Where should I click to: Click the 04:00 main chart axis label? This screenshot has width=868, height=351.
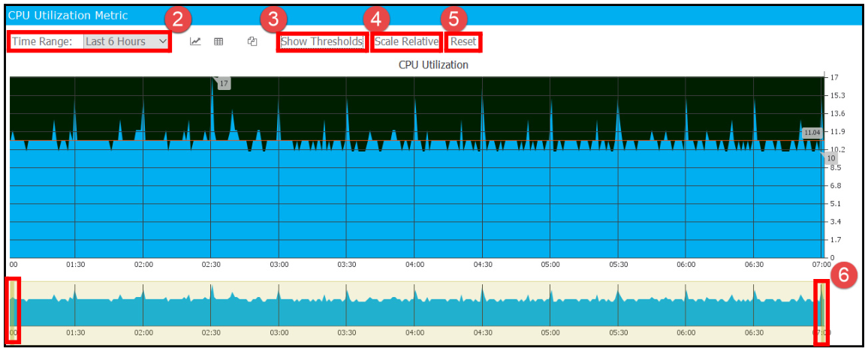coord(414,265)
